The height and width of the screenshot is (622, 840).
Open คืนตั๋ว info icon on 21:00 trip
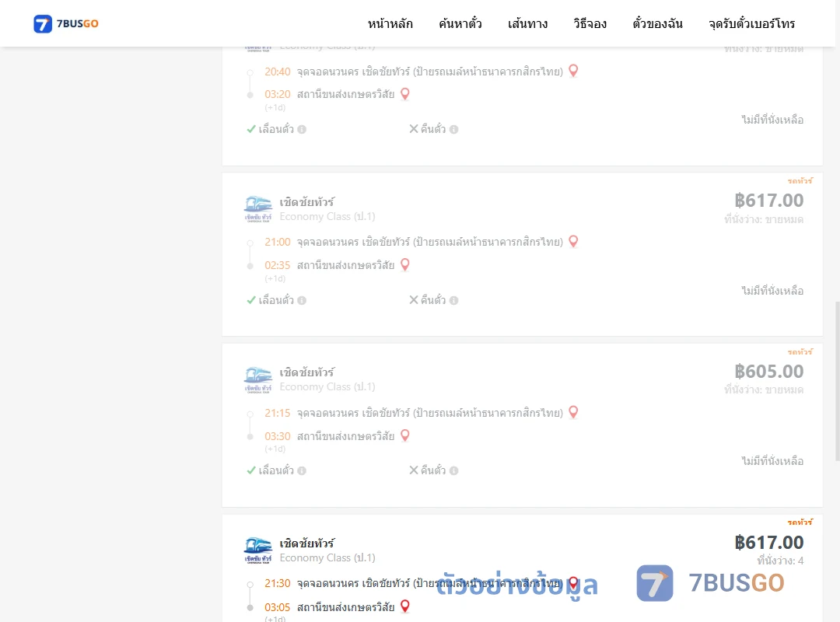tap(453, 301)
